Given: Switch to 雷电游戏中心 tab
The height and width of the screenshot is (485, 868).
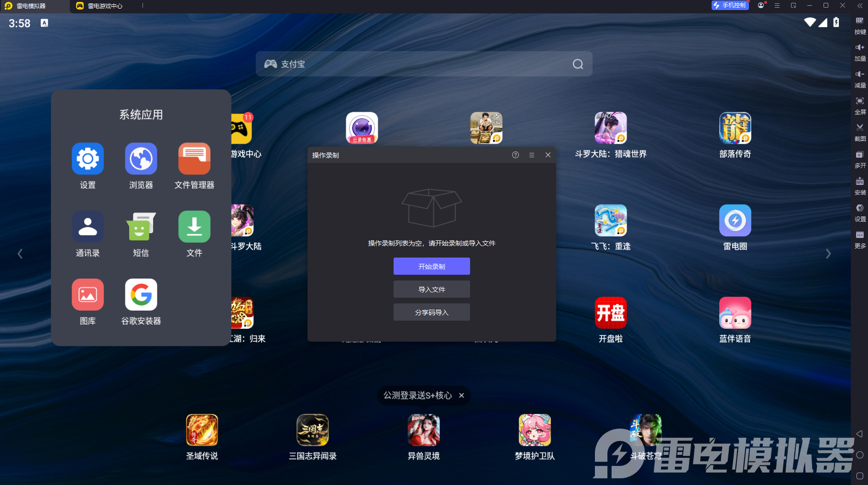Looking at the screenshot, I should (99, 6).
